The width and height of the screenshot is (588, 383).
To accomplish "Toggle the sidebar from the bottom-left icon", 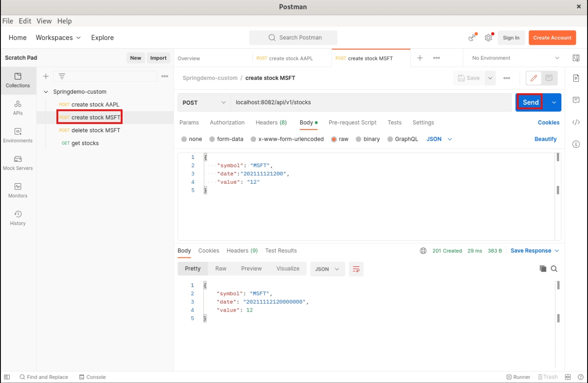I will click(7, 377).
